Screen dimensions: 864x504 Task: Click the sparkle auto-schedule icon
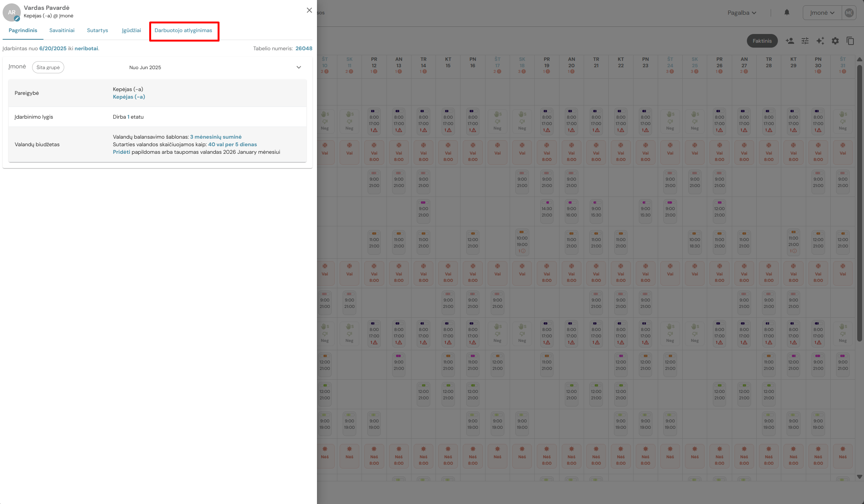(820, 41)
